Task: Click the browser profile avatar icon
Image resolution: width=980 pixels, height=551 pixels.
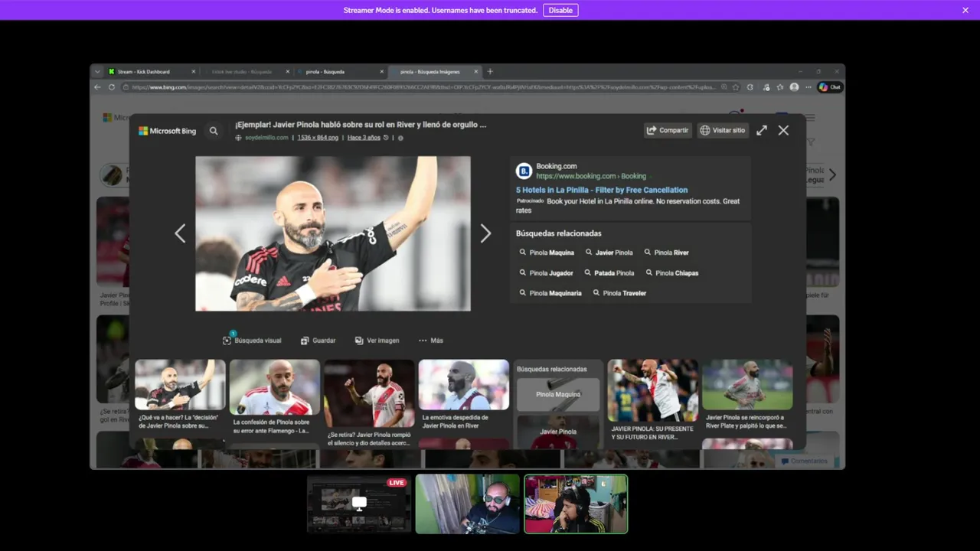Action: (x=795, y=87)
